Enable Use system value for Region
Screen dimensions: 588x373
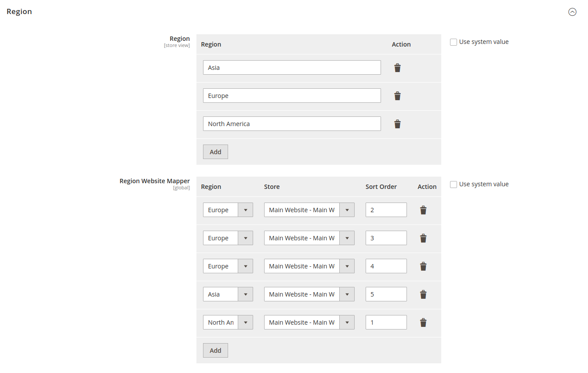pyautogui.click(x=454, y=42)
